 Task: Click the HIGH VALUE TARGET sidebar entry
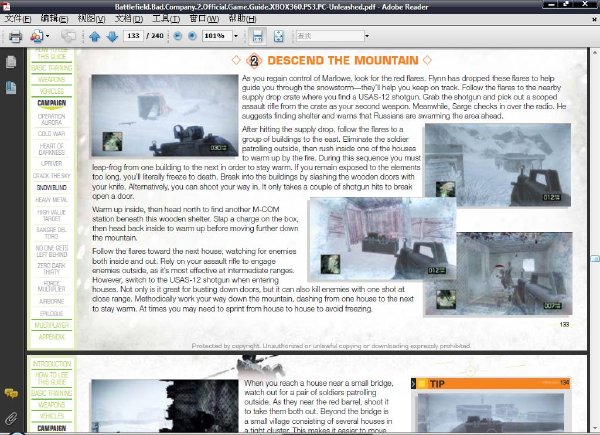tap(52, 215)
